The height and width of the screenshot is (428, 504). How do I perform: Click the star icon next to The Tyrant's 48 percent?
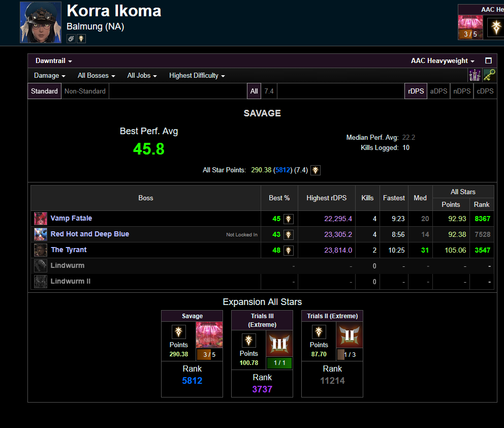288,251
